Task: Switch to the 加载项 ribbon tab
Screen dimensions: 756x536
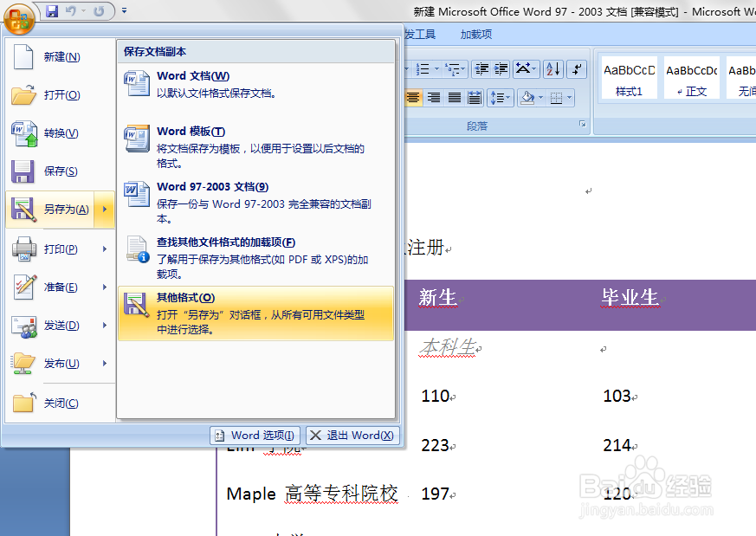Action: pyautogui.click(x=475, y=34)
